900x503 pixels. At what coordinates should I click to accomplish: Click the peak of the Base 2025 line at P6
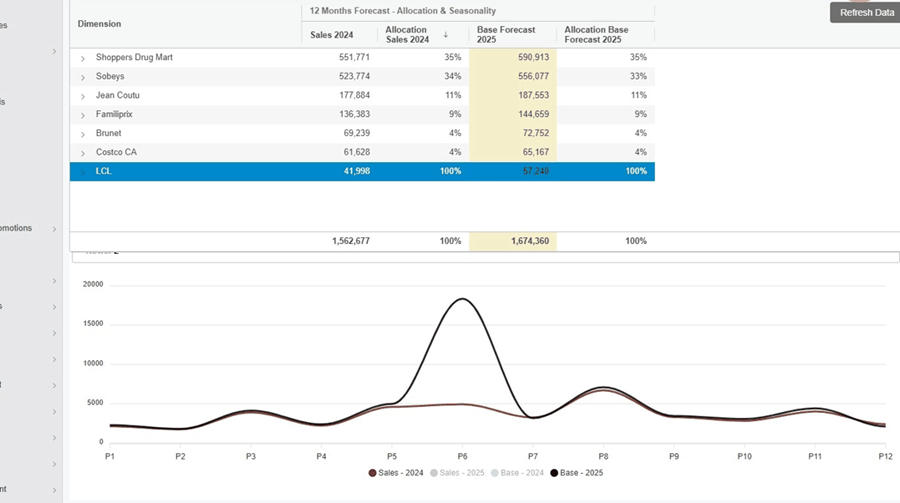(x=462, y=299)
